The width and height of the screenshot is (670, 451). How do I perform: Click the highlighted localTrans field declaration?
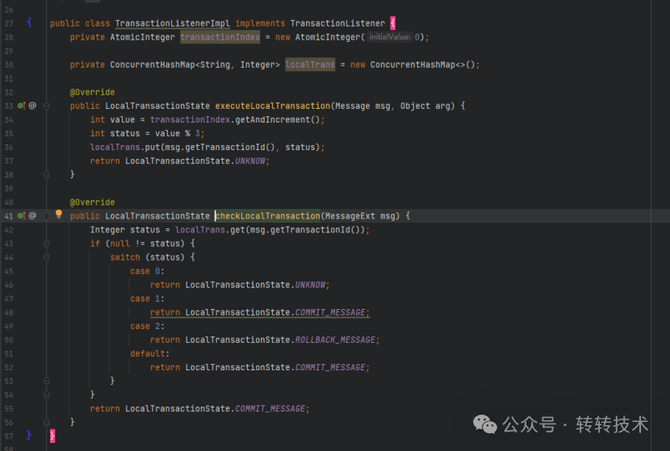pyautogui.click(x=310, y=65)
